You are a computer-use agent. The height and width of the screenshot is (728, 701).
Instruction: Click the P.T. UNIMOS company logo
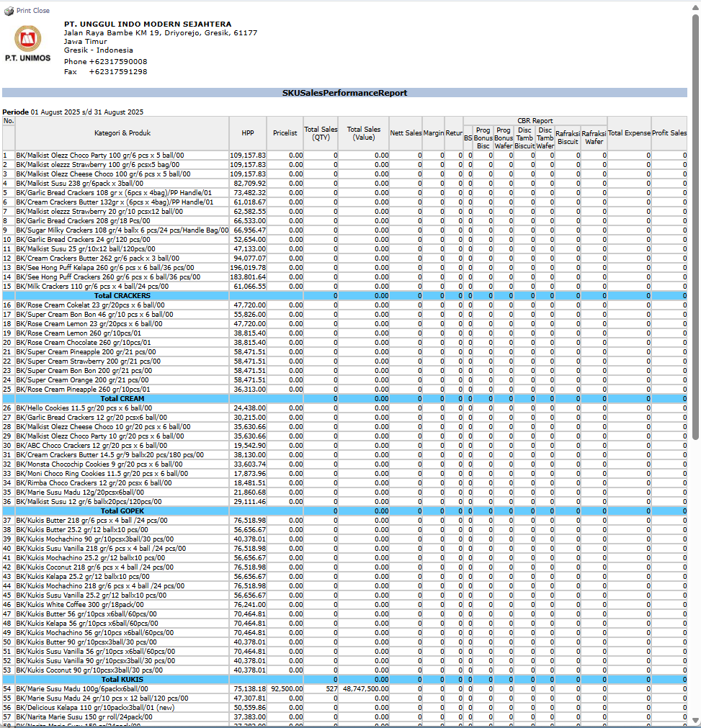(28, 45)
